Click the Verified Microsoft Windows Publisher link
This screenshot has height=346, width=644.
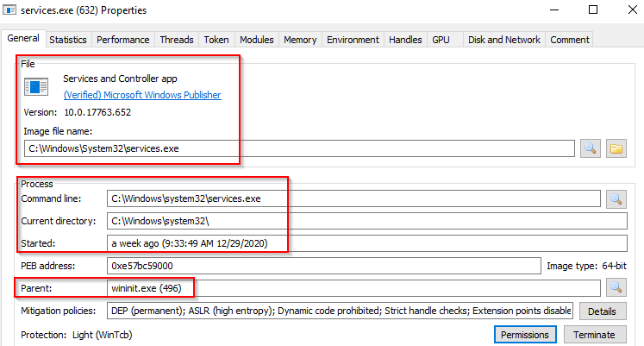point(142,95)
